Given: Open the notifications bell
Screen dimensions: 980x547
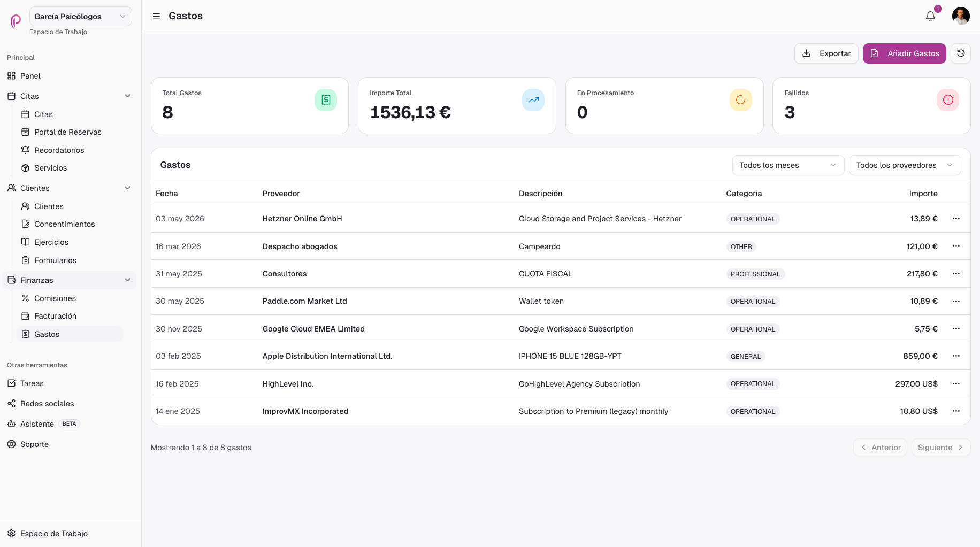Looking at the screenshot, I should click(x=930, y=16).
